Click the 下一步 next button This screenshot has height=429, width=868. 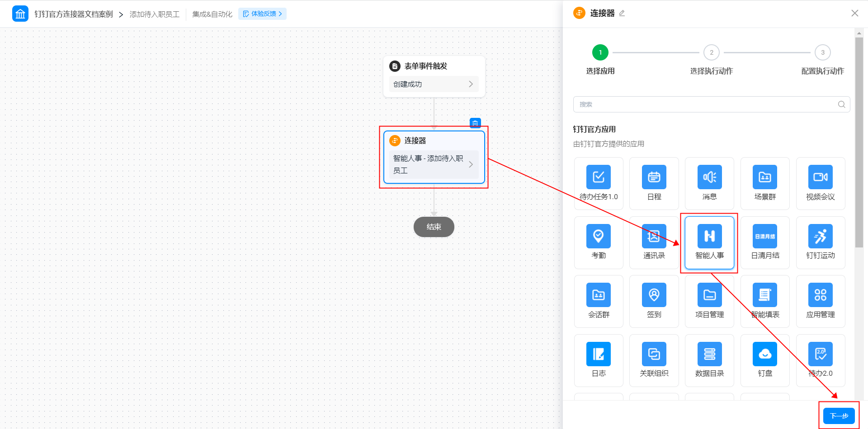pyautogui.click(x=839, y=415)
